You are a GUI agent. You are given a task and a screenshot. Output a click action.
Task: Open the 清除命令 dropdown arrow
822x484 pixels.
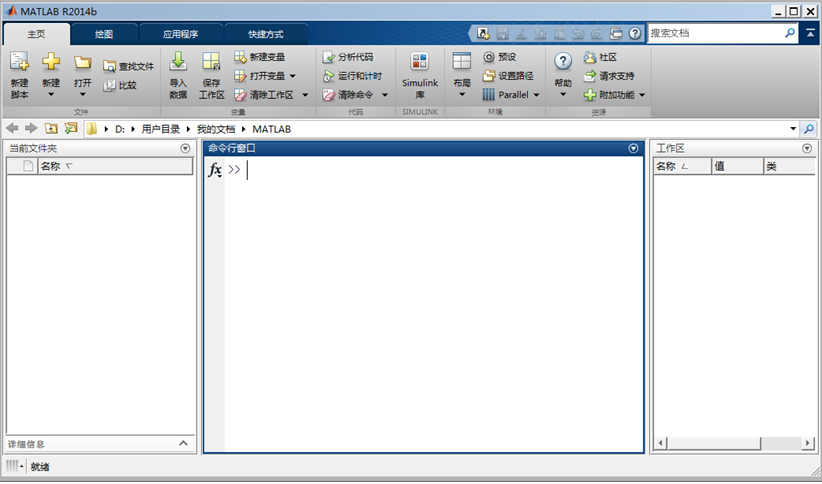[x=385, y=95]
